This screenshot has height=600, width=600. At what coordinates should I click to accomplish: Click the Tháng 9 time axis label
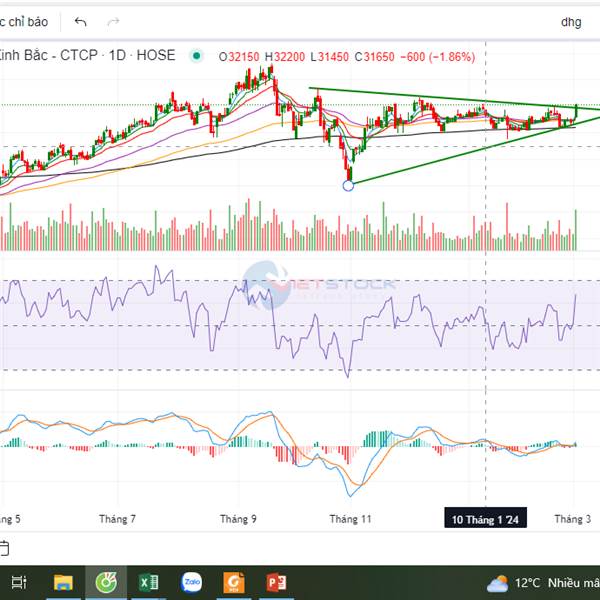click(238, 519)
